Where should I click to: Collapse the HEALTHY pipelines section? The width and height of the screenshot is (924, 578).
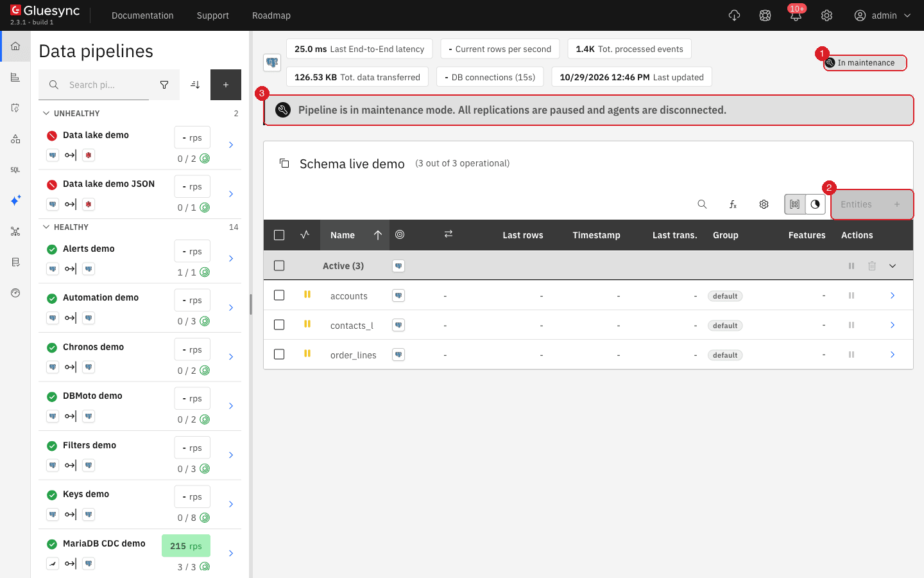pyautogui.click(x=46, y=227)
